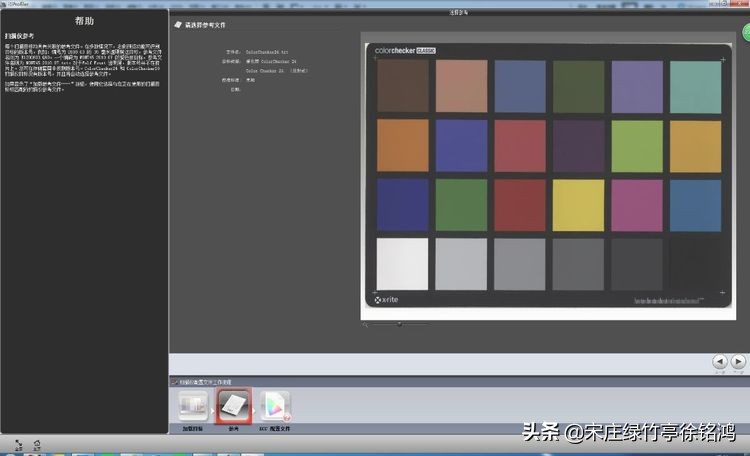This screenshot has height=456, width=750.
Task: Click the green round button at top right
Action: [x=746, y=33]
